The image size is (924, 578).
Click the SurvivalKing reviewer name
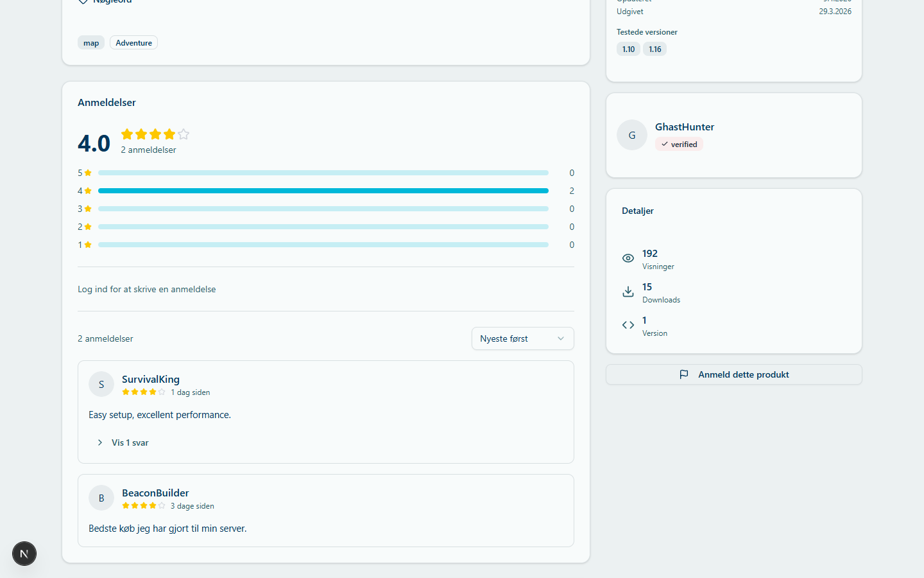(151, 380)
